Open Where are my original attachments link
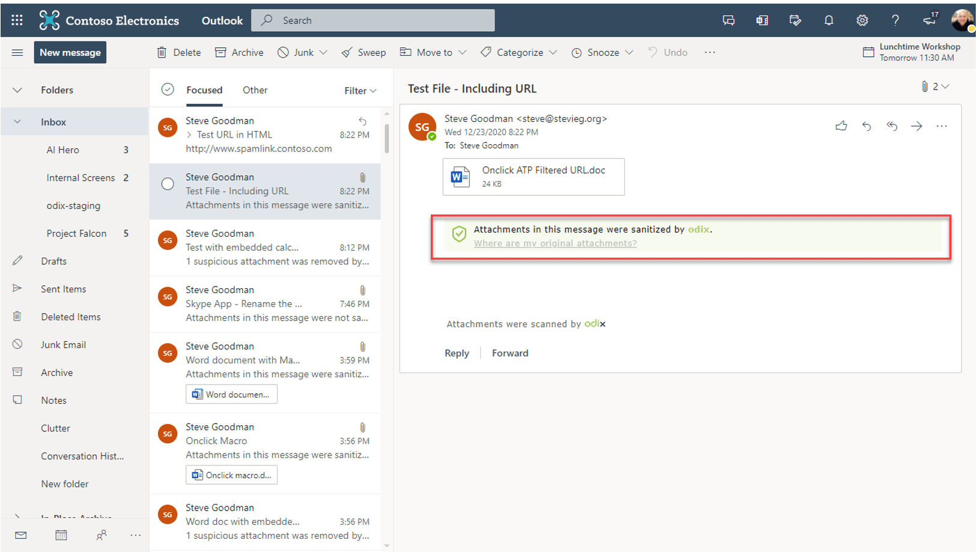Viewport: 980px width, 558px height. [x=555, y=243]
